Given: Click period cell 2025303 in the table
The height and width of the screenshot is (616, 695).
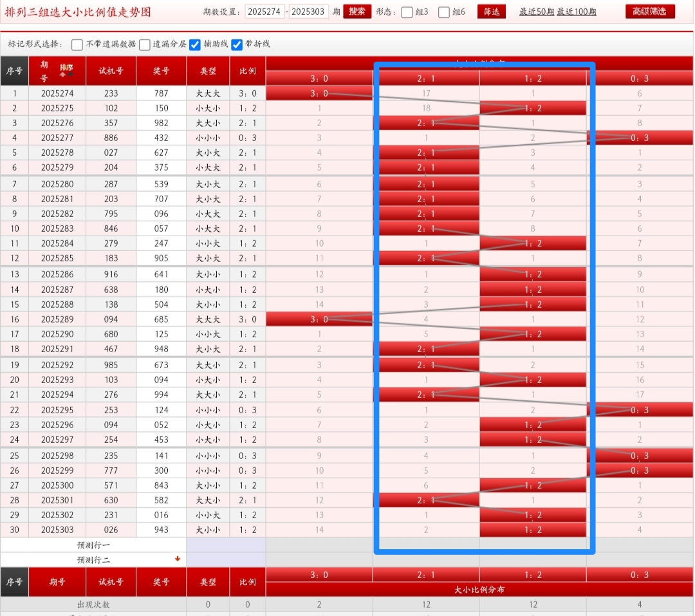Looking at the screenshot, I should click(57, 530).
